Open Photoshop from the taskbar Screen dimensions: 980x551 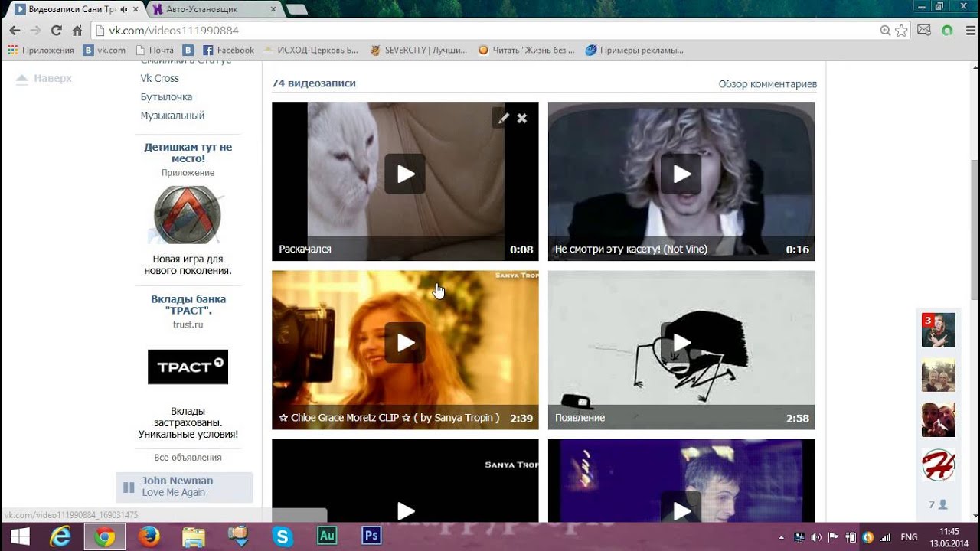(371, 536)
